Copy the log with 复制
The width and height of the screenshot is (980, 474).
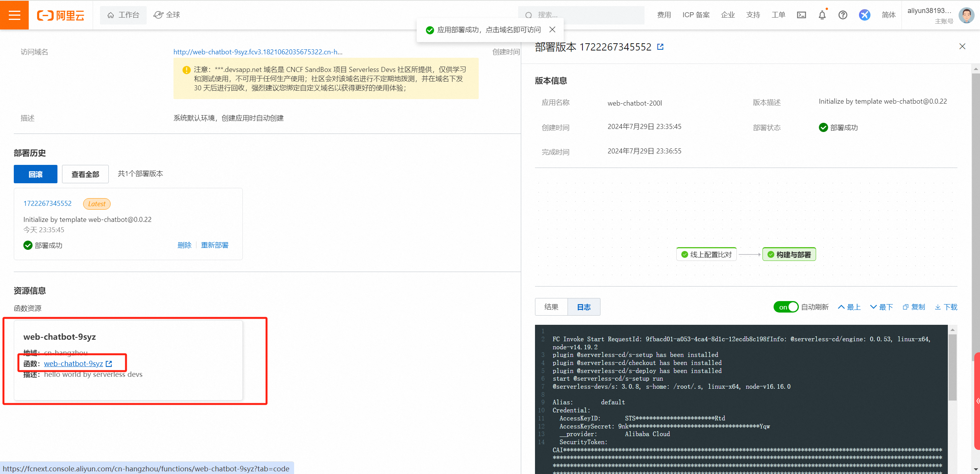914,307
